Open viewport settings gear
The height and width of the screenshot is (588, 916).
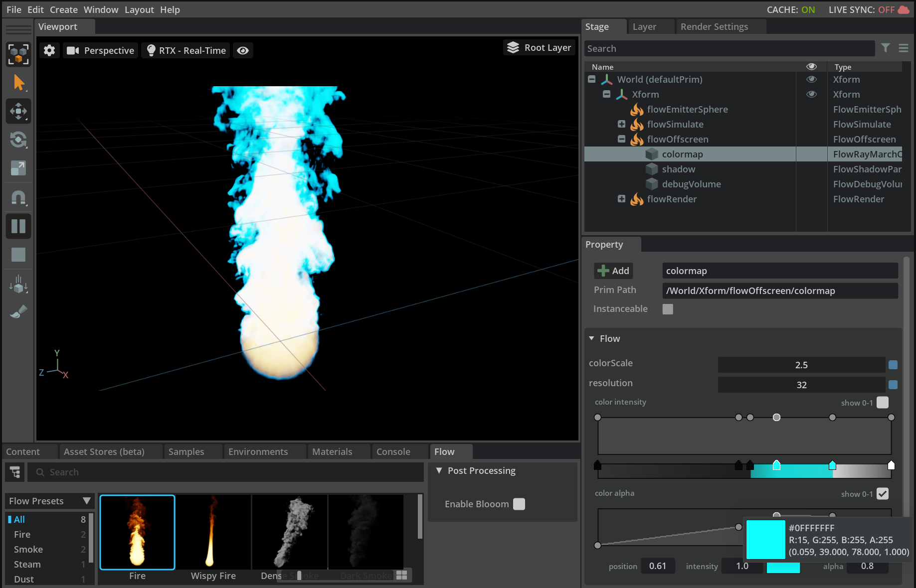tap(49, 50)
